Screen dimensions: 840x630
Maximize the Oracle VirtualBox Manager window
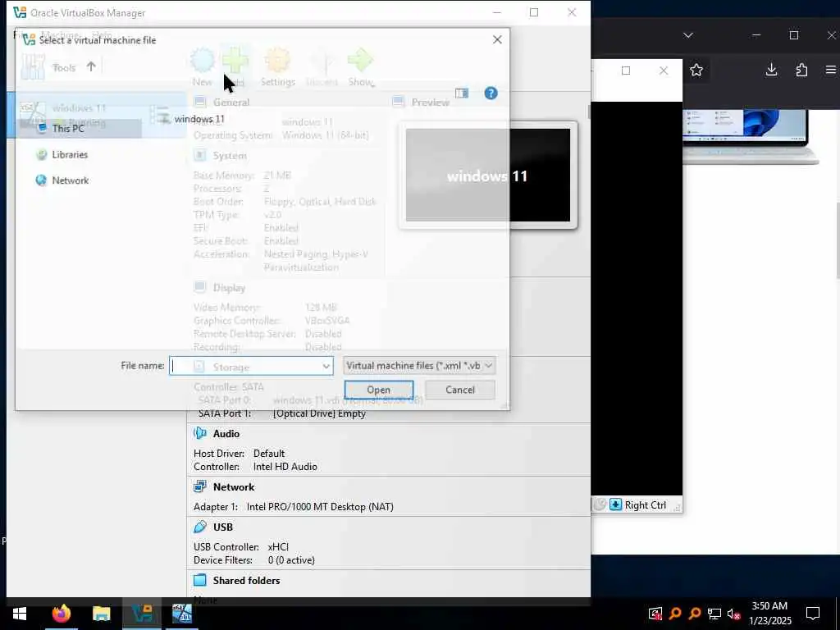point(534,12)
